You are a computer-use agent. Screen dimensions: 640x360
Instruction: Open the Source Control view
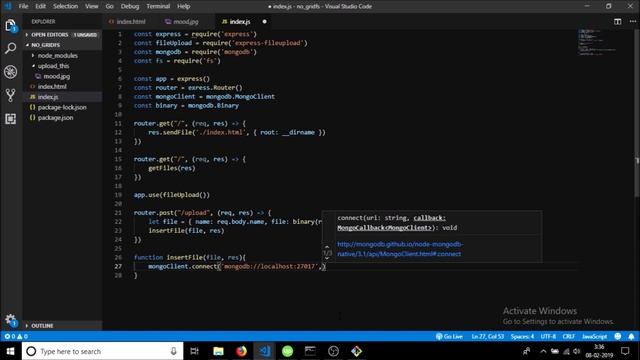[11, 95]
